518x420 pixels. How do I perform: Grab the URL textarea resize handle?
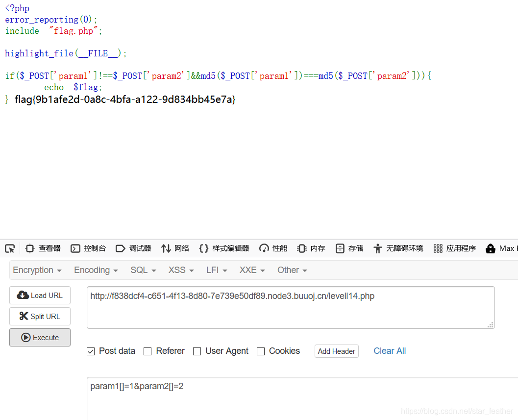pos(491,325)
